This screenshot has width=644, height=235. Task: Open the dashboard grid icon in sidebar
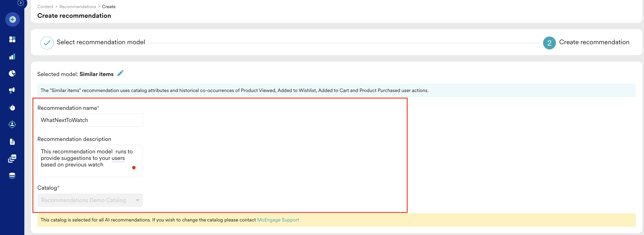(x=12, y=39)
